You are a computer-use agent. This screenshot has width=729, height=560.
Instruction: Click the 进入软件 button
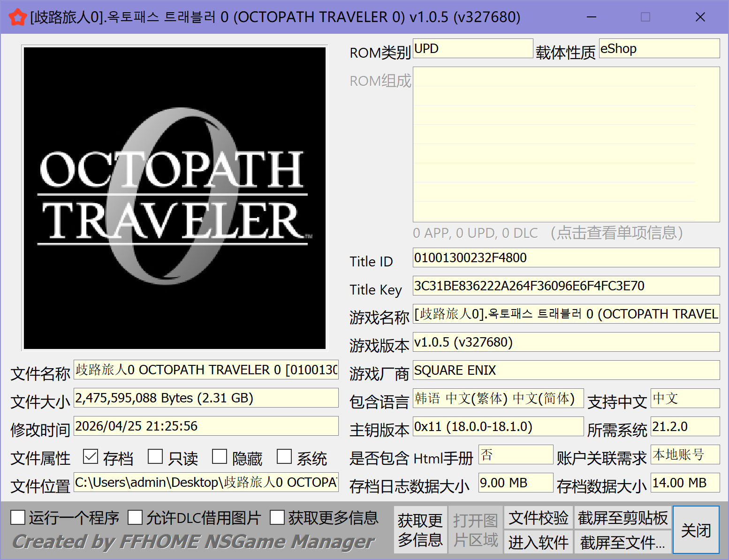539,542
